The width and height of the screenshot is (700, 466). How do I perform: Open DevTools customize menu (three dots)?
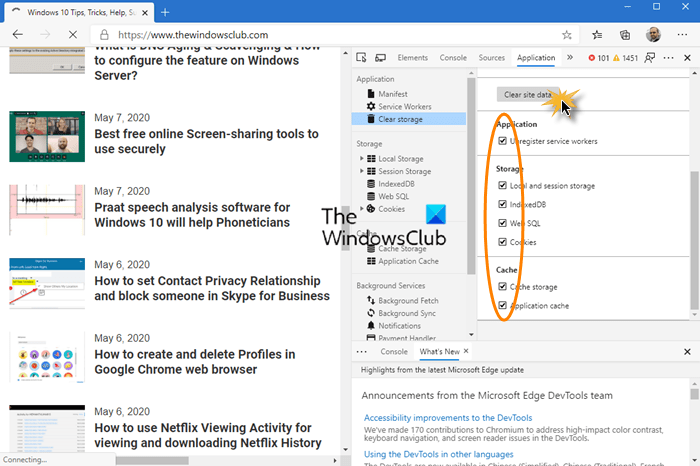click(x=668, y=58)
